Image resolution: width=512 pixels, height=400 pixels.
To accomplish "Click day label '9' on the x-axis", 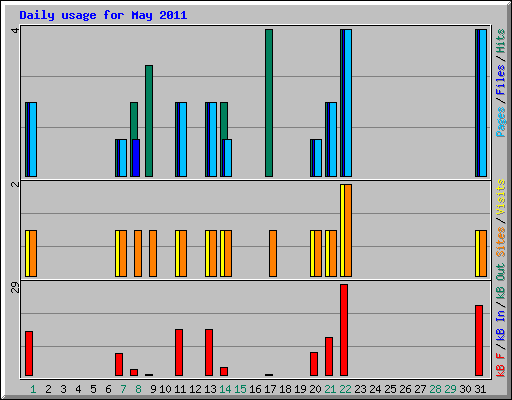I will [x=153, y=389].
